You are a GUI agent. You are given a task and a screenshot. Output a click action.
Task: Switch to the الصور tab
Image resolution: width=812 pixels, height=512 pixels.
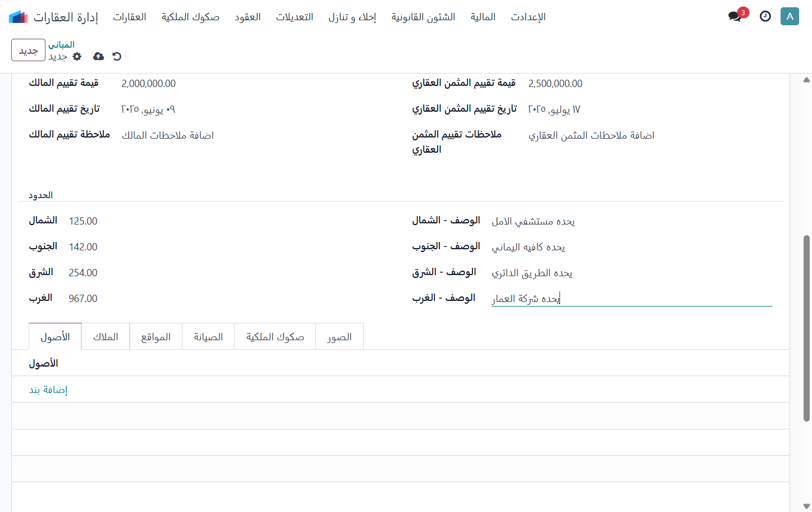tap(340, 336)
